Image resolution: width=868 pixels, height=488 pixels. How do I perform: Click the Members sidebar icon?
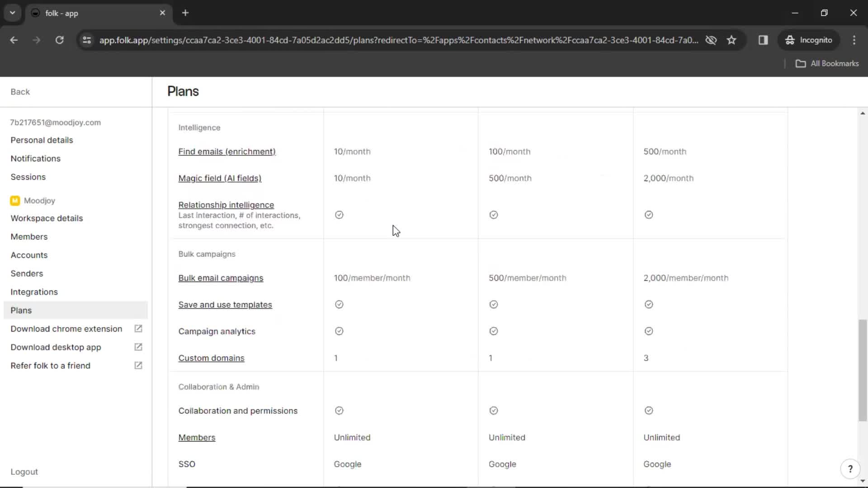tap(29, 237)
